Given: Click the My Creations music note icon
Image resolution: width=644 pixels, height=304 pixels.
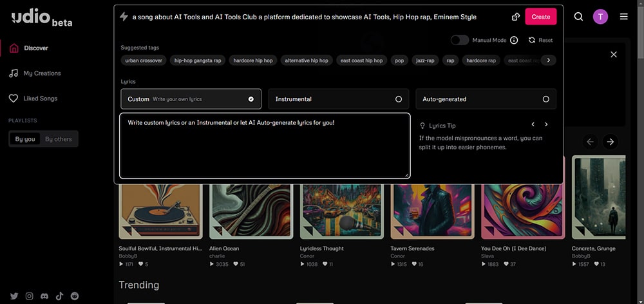Looking at the screenshot, I should 14,73.
